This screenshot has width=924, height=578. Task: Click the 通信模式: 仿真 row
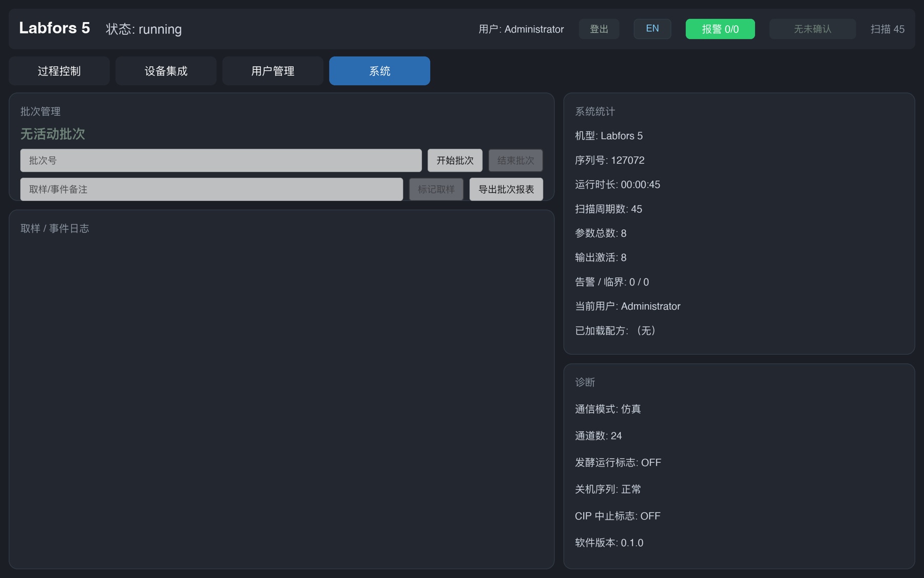click(608, 409)
